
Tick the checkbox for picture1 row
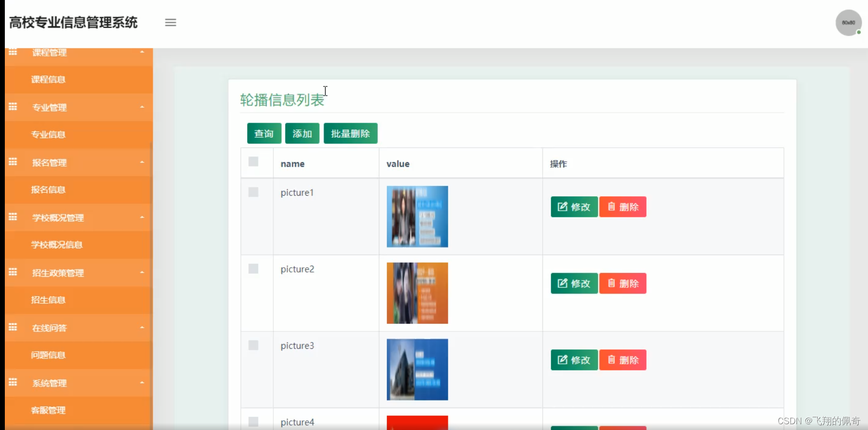click(x=253, y=192)
